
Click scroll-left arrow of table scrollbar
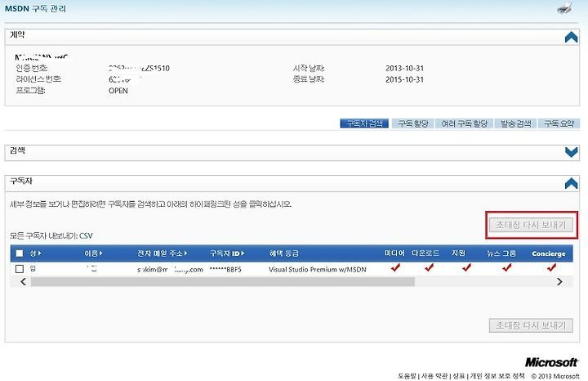point(23,281)
